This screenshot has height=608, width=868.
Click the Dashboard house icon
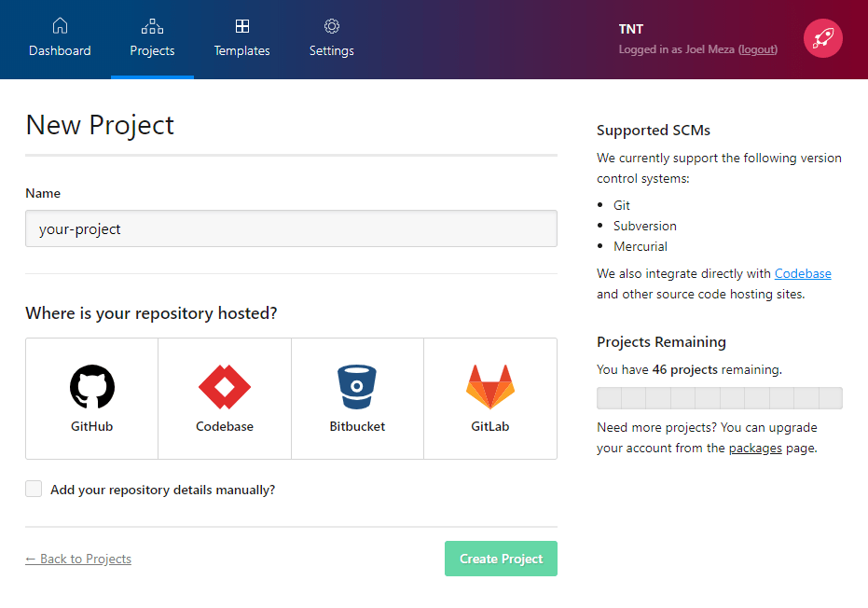[60, 25]
